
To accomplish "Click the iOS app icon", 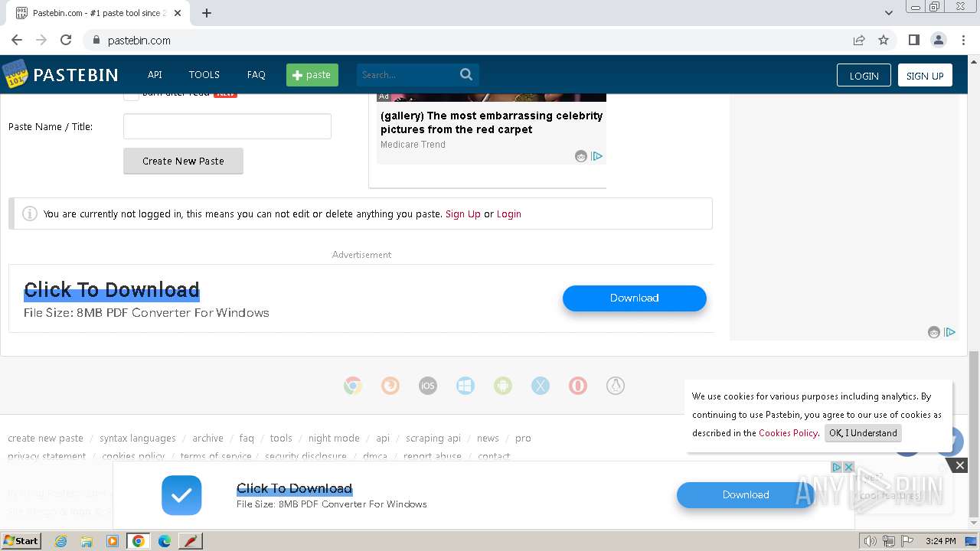I will click(428, 386).
